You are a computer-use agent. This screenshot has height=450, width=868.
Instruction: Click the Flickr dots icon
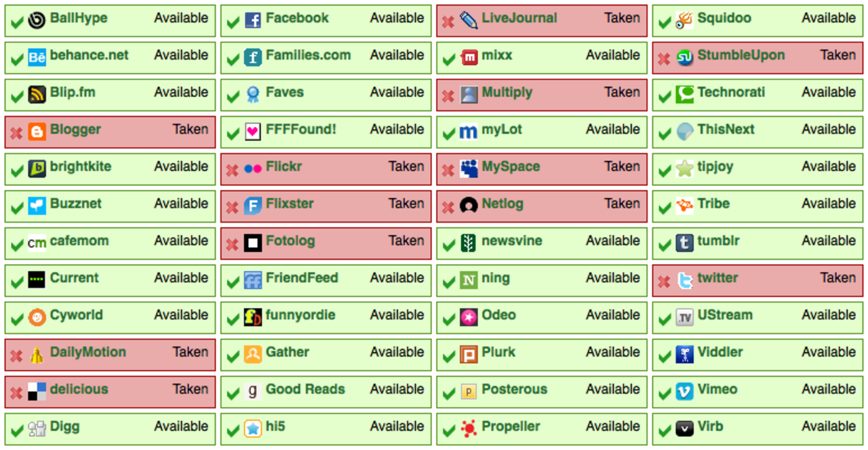(253, 168)
